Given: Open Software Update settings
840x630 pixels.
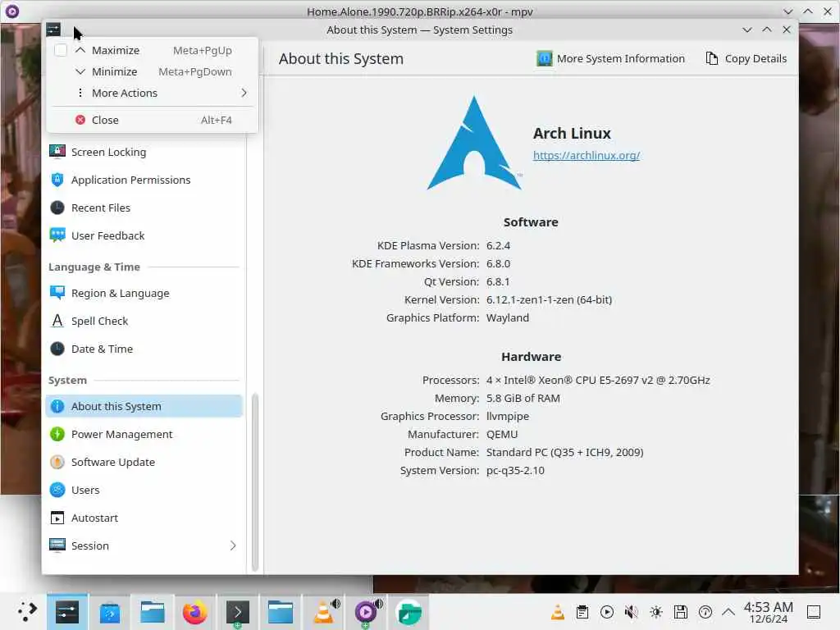Looking at the screenshot, I should (x=144, y=462).
